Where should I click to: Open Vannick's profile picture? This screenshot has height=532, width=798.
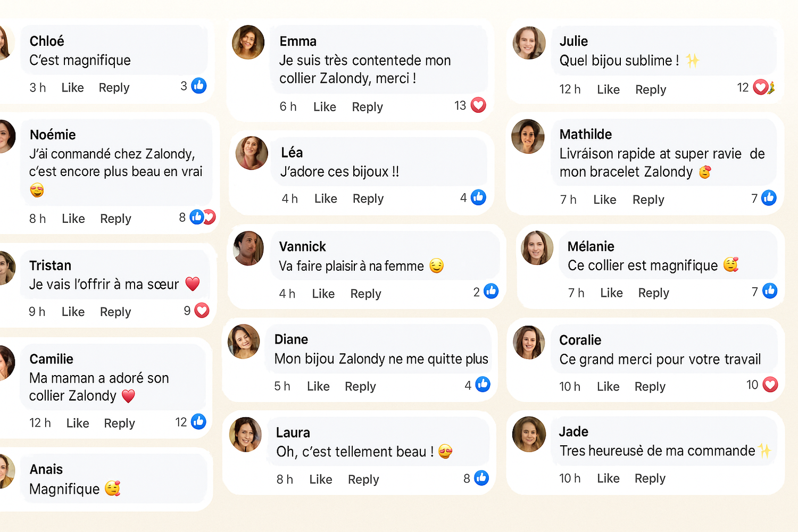point(248,248)
